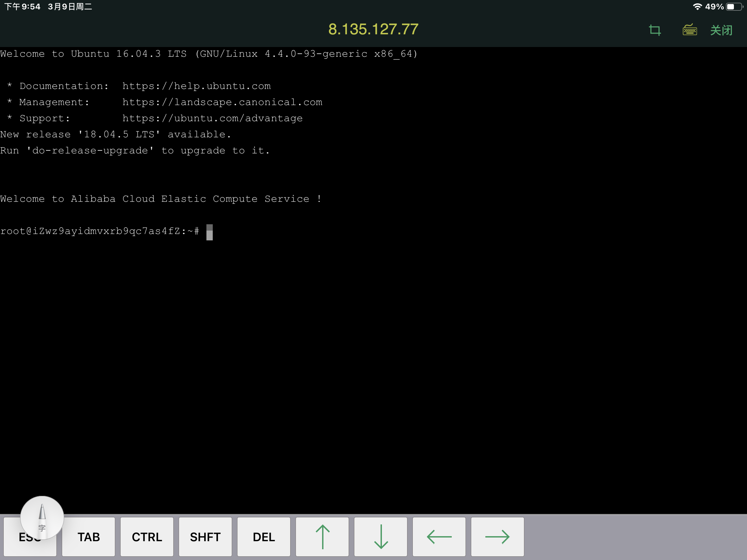
Task: Tap the crop/resize icon in header
Action: click(x=655, y=30)
